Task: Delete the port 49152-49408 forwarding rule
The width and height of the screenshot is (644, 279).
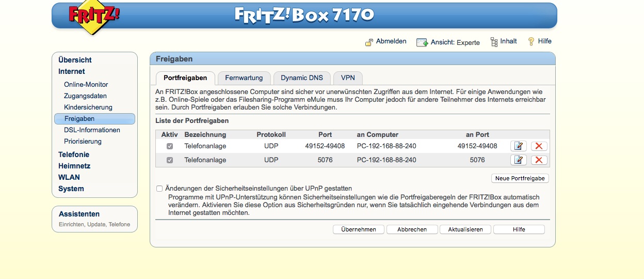Action: (x=539, y=146)
